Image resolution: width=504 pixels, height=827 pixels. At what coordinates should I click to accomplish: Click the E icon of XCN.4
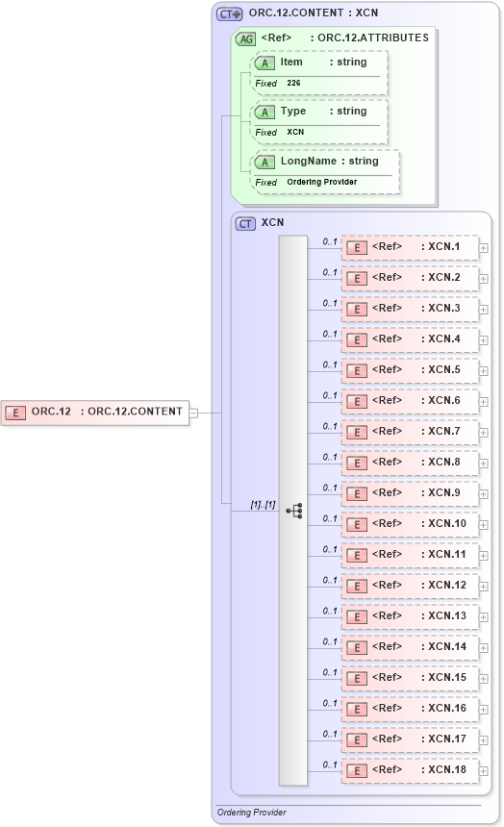pyautogui.click(x=357, y=340)
